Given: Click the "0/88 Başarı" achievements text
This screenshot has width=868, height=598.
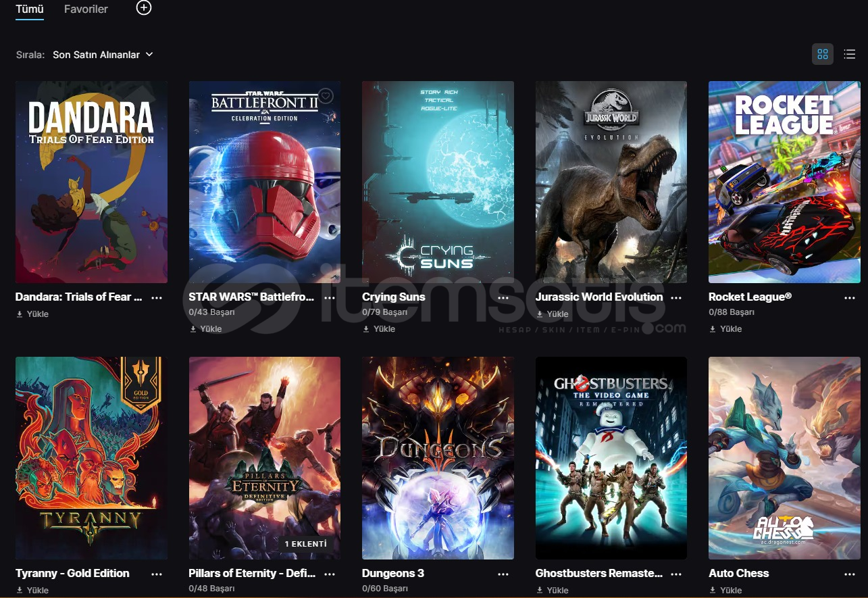Looking at the screenshot, I should [x=732, y=313].
